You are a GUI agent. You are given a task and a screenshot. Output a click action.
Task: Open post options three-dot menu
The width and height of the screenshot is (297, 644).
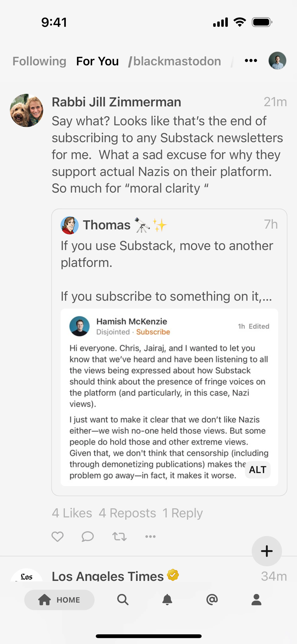(x=150, y=536)
